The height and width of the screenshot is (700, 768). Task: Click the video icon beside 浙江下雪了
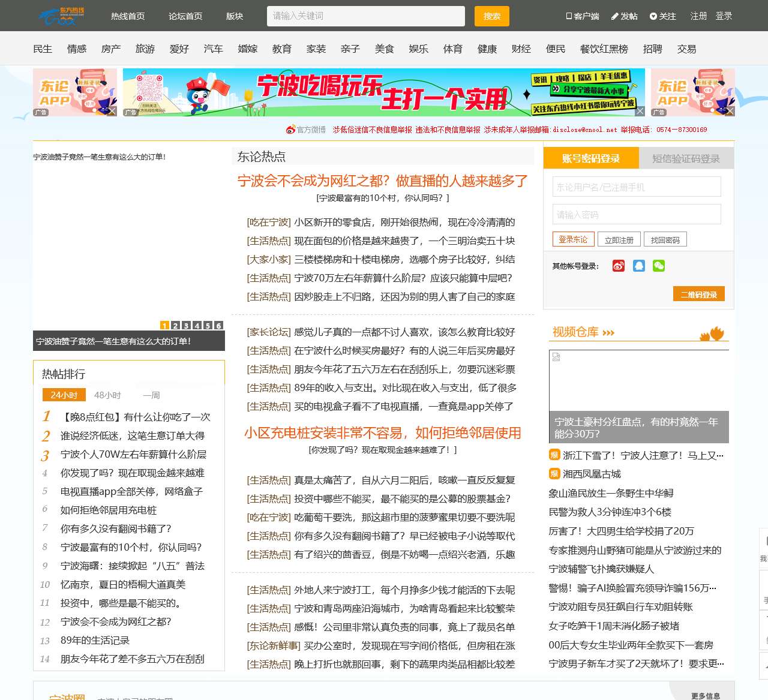tap(554, 455)
